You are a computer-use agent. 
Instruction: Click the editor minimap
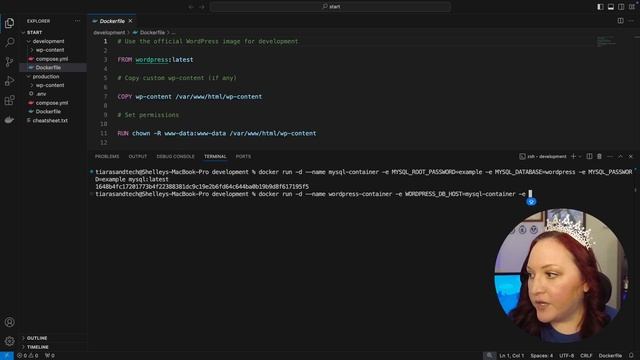pos(606,41)
